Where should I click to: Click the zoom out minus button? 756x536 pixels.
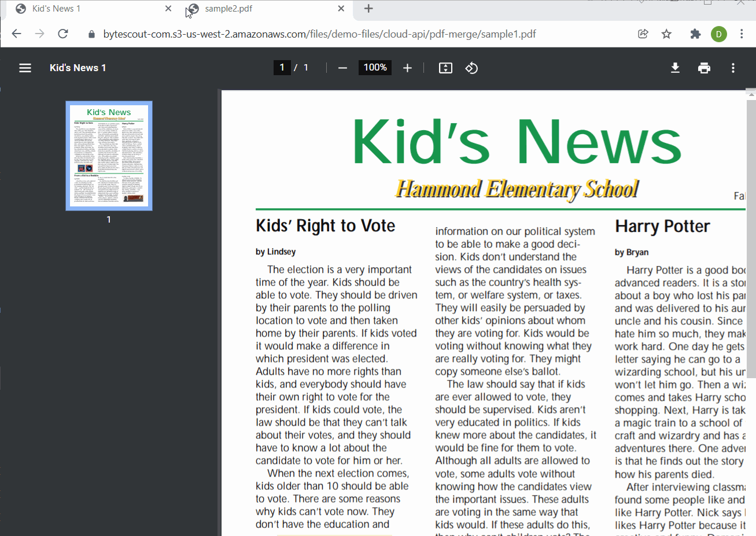pos(342,68)
